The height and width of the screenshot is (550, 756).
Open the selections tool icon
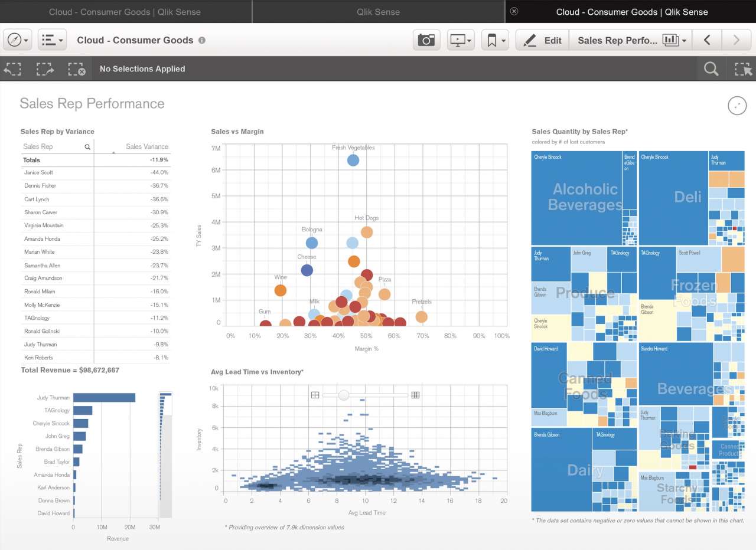[742, 69]
